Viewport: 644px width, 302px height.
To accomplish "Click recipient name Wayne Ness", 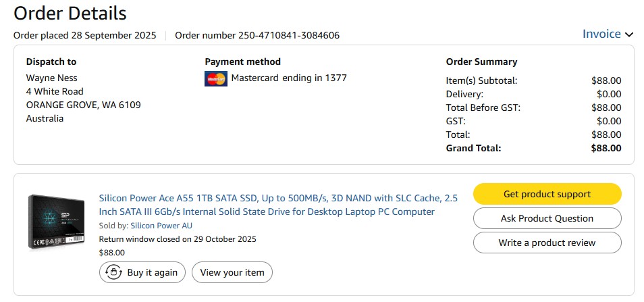I will (x=52, y=78).
